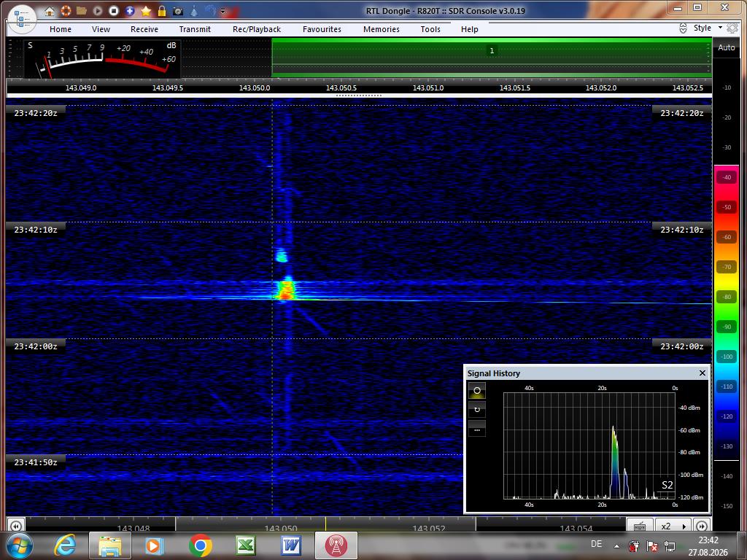Toggle the ribbon collapse arrows beside Style
The height and width of the screenshot is (560, 747).
(683, 28)
